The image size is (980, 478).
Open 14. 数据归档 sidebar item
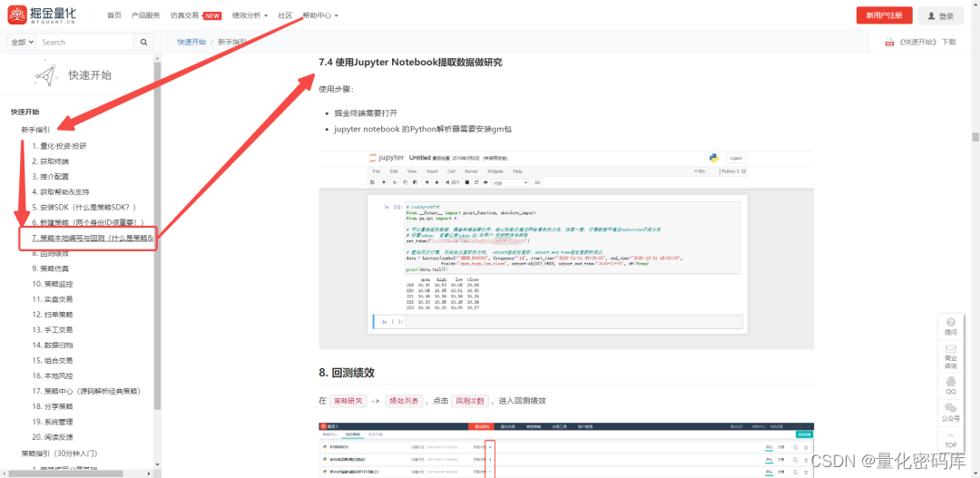click(x=53, y=345)
